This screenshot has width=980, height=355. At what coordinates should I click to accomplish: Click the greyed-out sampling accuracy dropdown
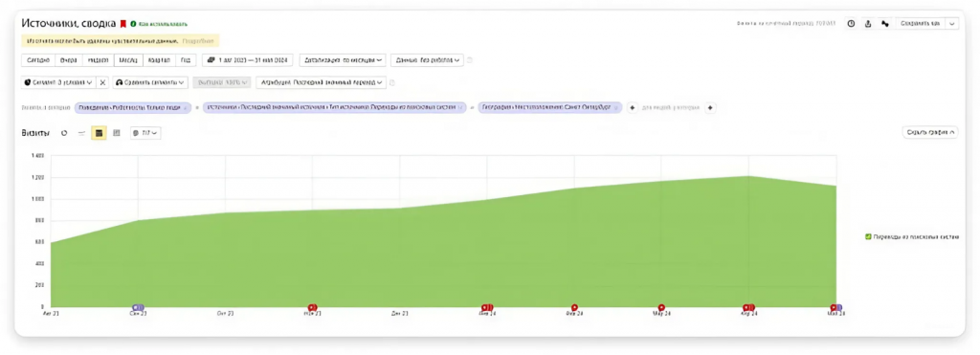click(x=222, y=82)
